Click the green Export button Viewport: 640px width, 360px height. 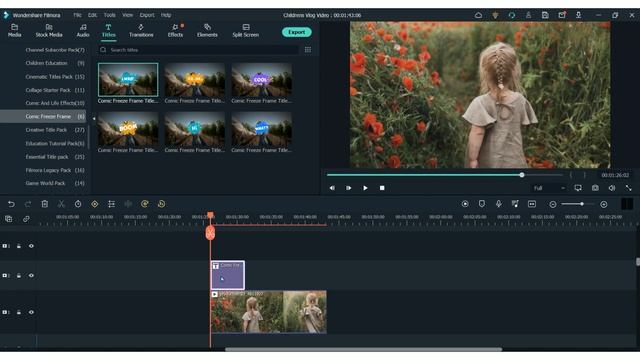tap(297, 32)
